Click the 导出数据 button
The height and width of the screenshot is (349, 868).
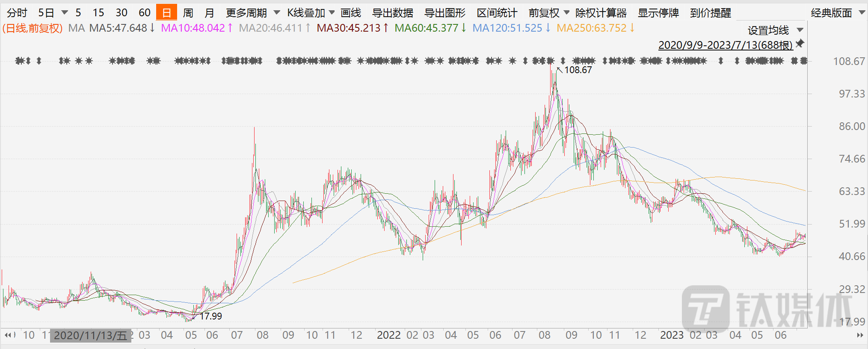(x=393, y=13)
